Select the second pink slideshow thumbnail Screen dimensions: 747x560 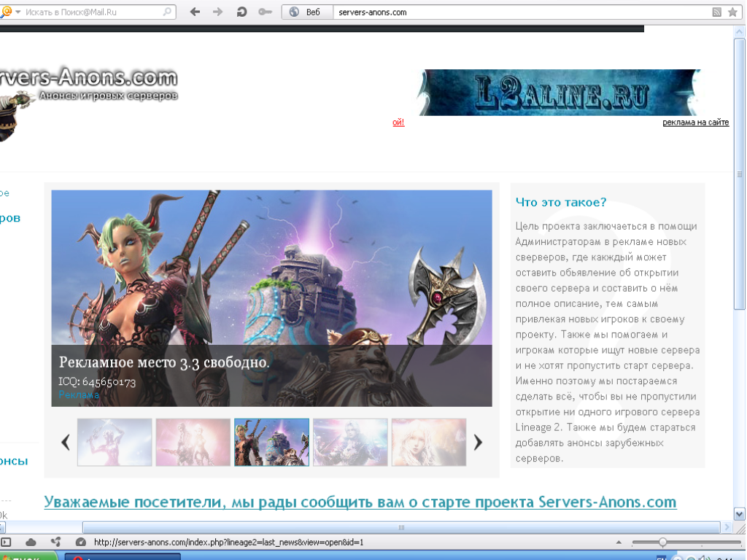coord(193,443)
